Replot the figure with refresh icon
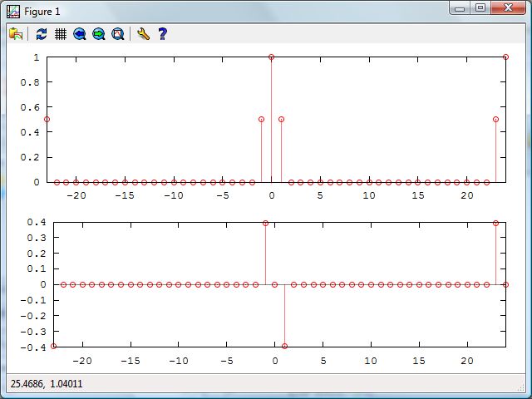532x399 pixels. pyautogui.click(x=42, y=34)
